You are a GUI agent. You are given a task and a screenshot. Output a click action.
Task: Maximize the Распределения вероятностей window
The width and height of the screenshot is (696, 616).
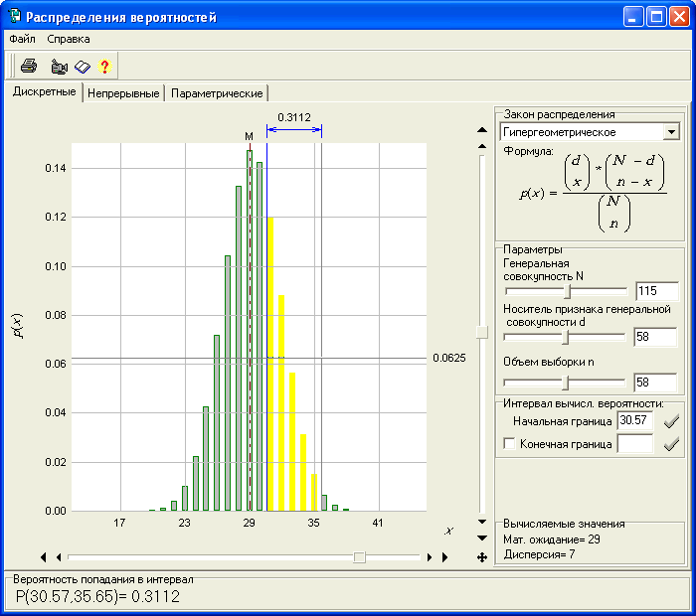[656, 17]
